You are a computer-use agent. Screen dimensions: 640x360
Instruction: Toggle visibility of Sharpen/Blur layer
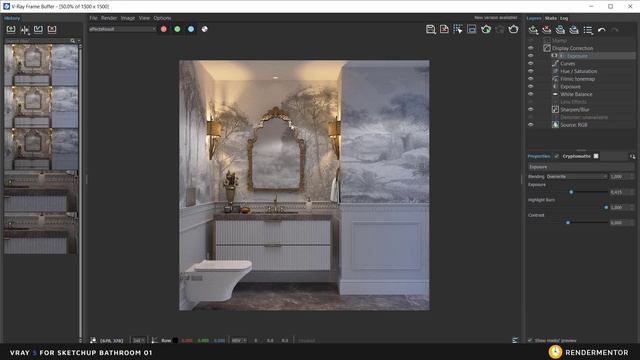click(x=531, y=109)
